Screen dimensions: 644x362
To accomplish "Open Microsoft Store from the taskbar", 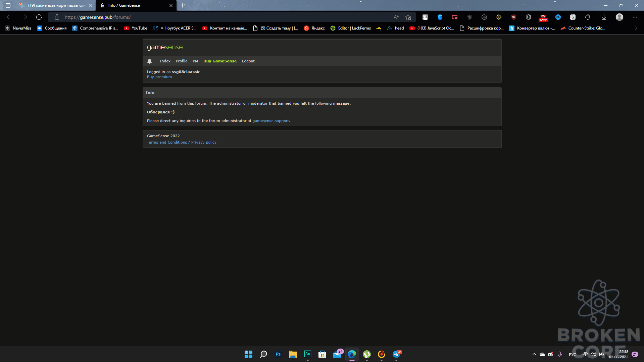I will coord(323,354).
